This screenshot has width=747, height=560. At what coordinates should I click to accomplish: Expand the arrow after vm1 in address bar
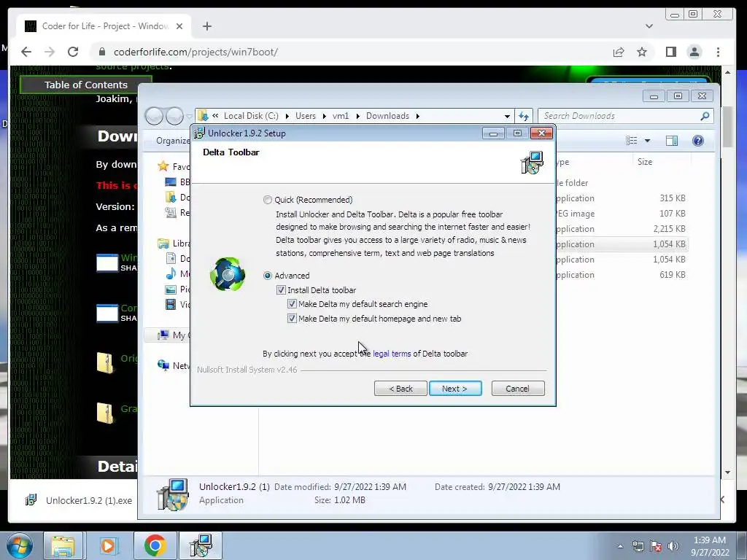357,116
